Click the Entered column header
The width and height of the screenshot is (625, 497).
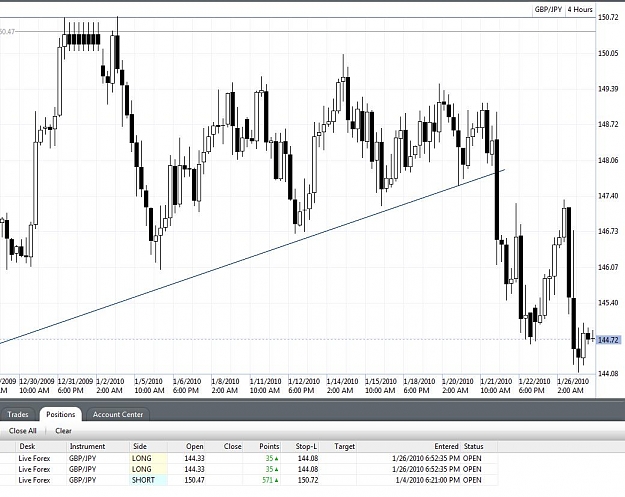click(446, 446)
